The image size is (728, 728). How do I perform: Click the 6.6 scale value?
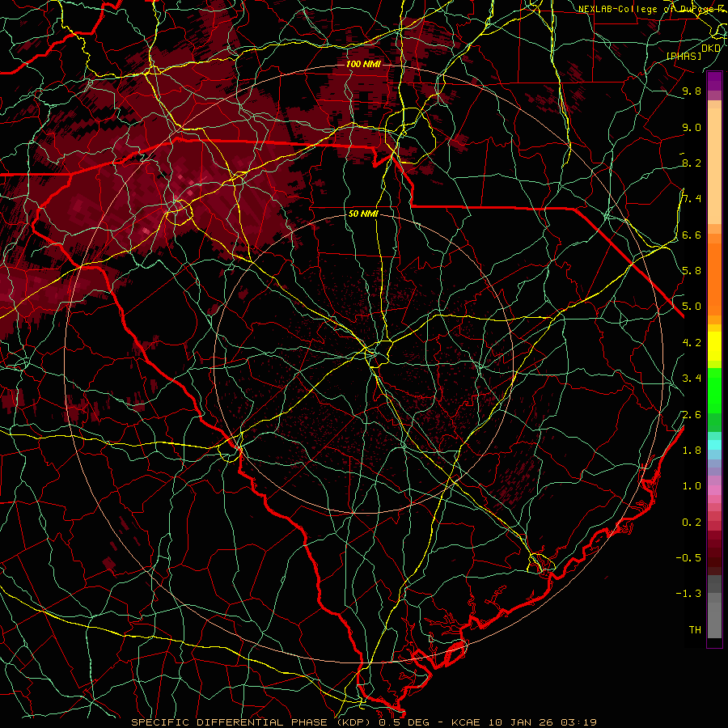click(692, 235)
